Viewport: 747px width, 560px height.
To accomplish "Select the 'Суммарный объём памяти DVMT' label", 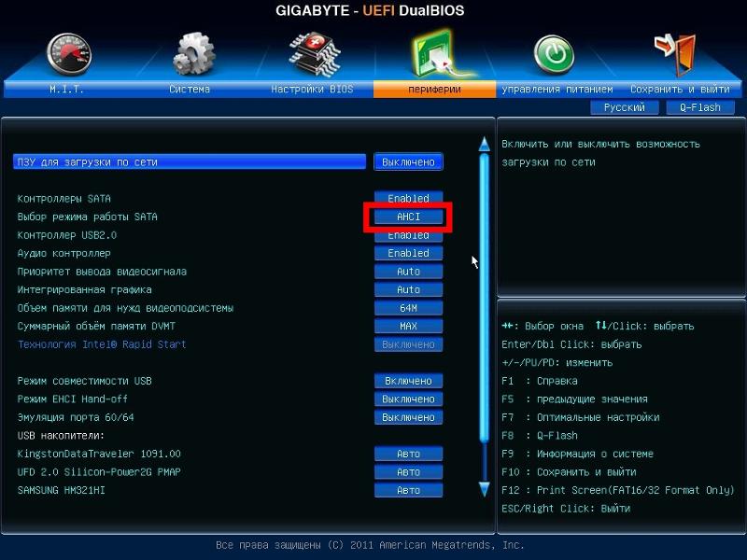I will click(96, 326).
